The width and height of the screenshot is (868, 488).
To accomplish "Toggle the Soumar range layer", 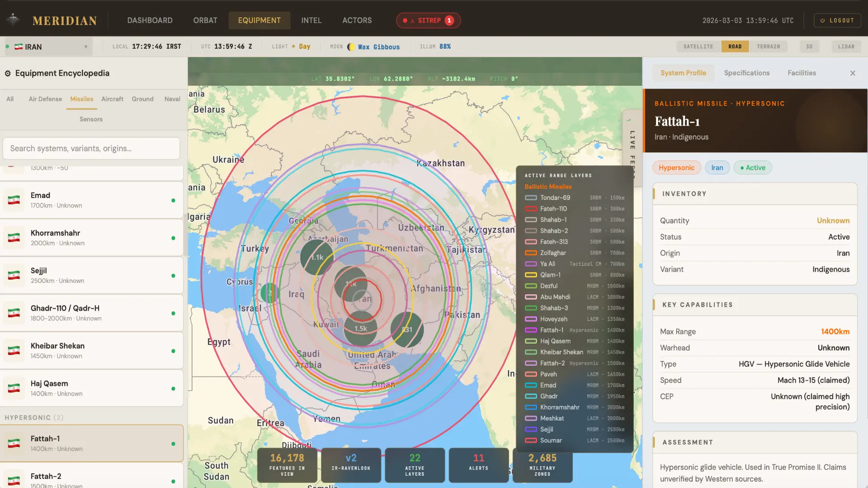I will 575,441.
